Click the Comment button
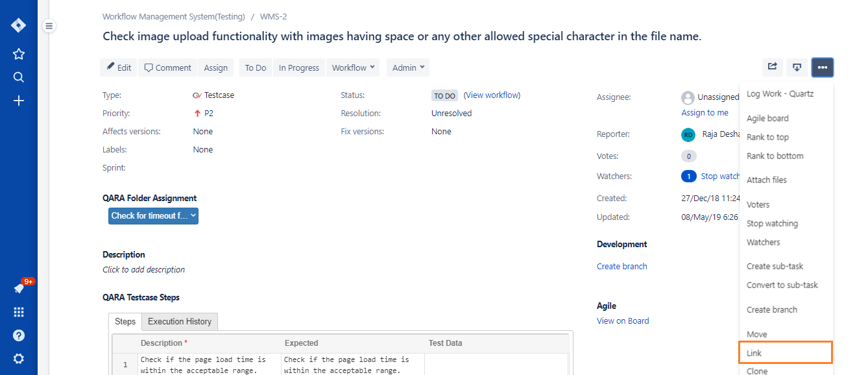This screenshot has width=868, height=375. pos(167,67)
